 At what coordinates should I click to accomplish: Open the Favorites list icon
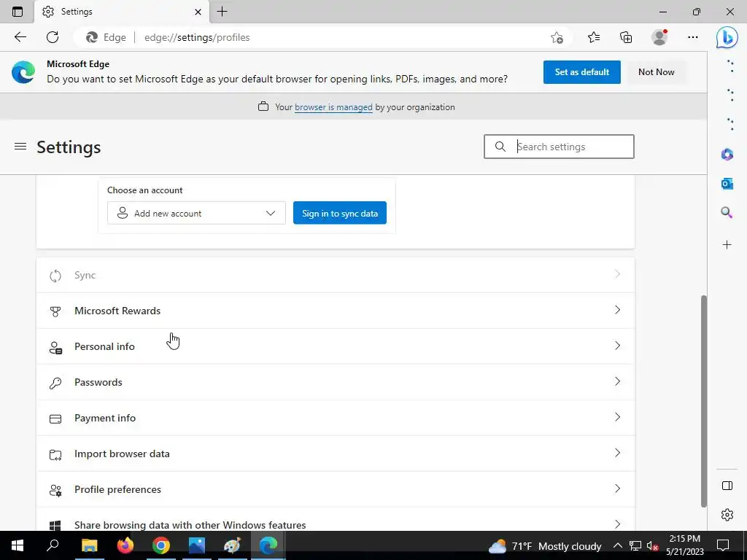coord(594,37)
